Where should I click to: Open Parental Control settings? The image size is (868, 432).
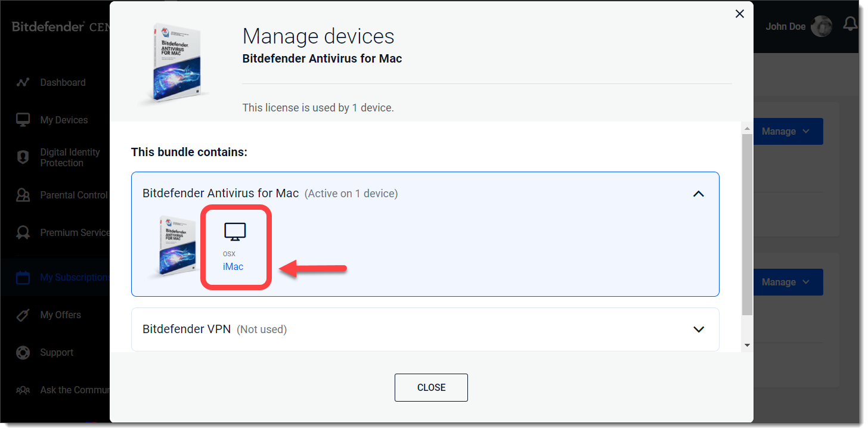pyautogui.click(x=73, y=195)
